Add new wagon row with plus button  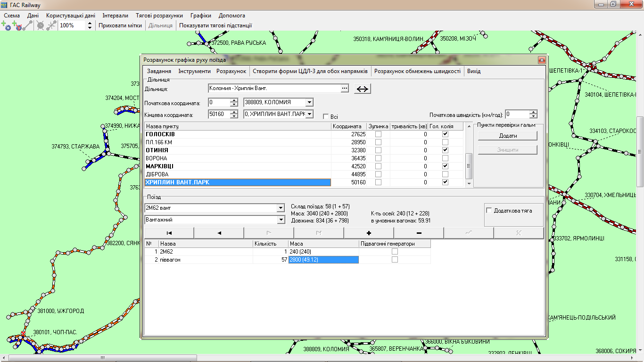(x=369, y=233)
